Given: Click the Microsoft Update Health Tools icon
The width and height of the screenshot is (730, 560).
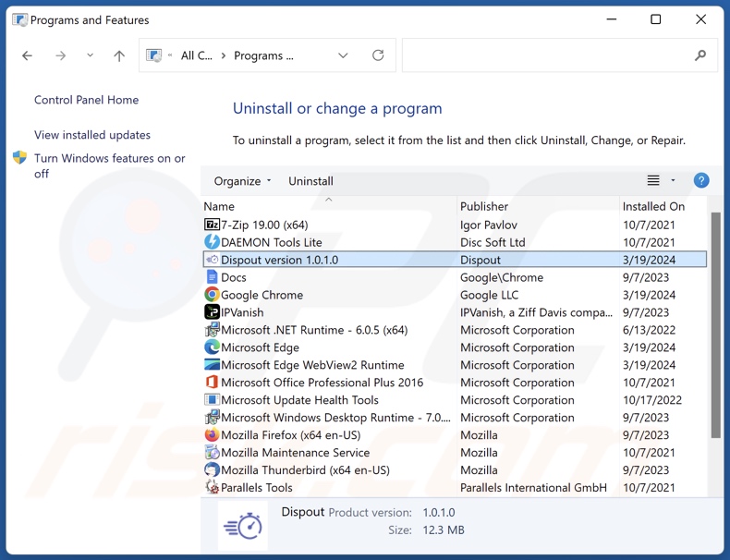Looking at the screenshot, I should (x=212, y=400).
